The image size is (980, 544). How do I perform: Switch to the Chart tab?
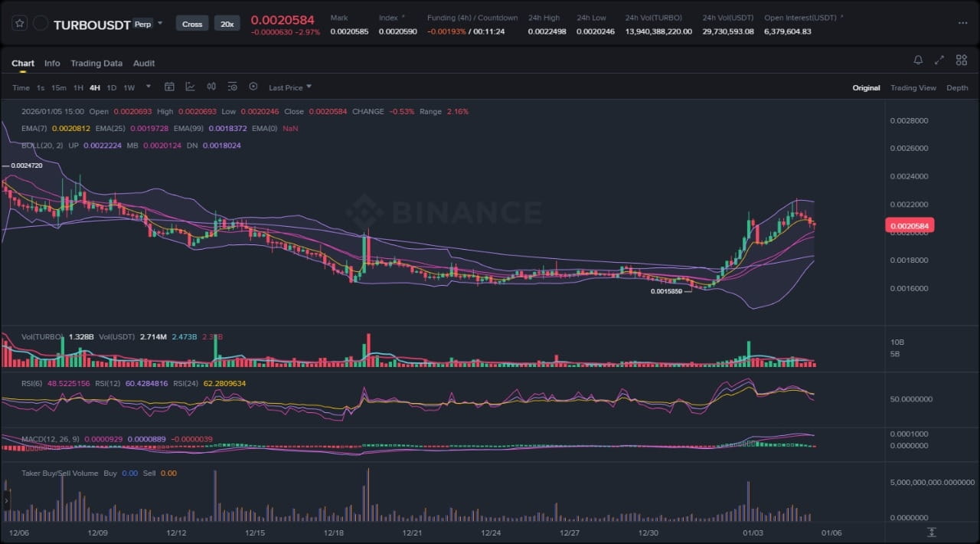[23, 63]
